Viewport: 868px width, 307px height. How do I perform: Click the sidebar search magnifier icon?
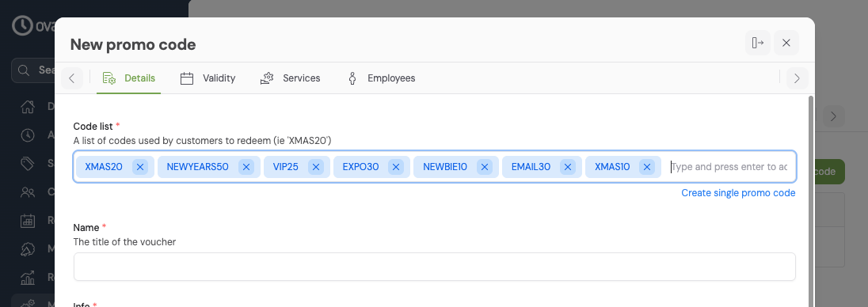pos(24,70)
